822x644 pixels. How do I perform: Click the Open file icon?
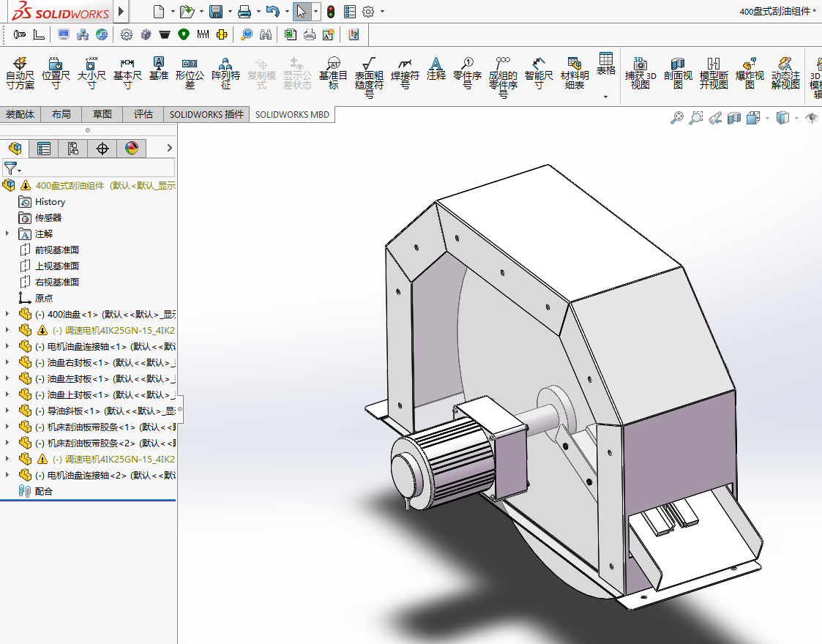[x=187, y=12]
